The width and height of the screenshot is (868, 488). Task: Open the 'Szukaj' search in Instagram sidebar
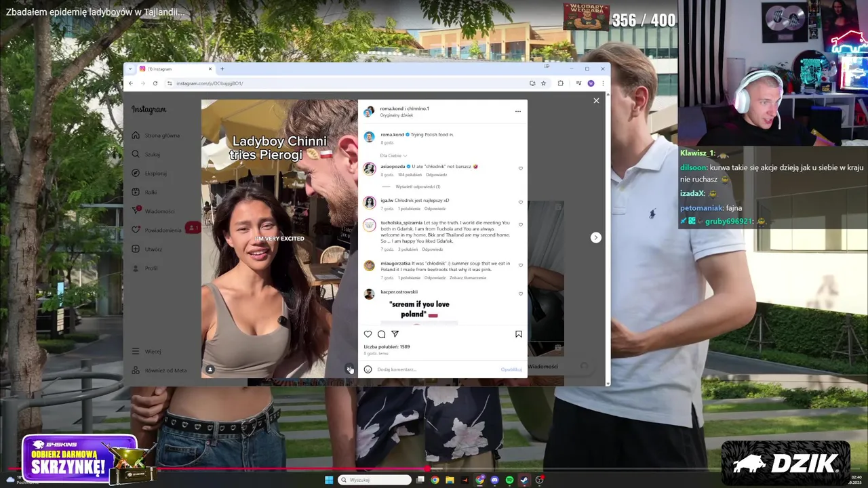point(146,155)
